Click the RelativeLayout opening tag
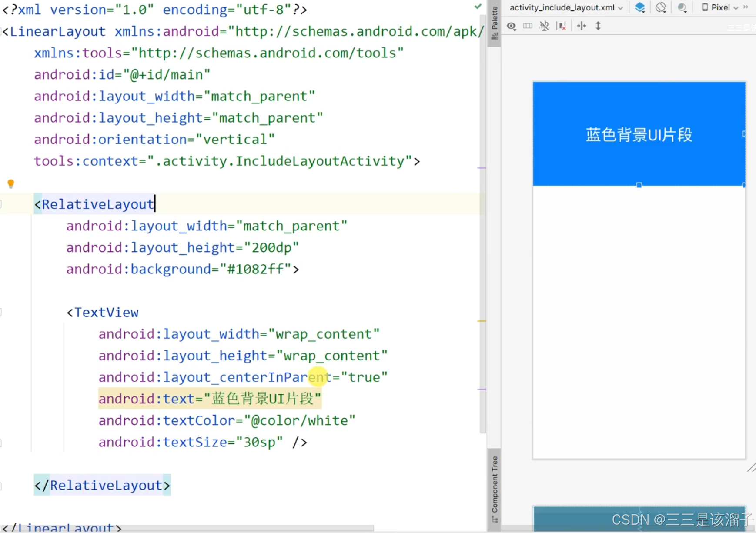Image resolution: width=756 pixels, height=533 pixels. point(94,204)
